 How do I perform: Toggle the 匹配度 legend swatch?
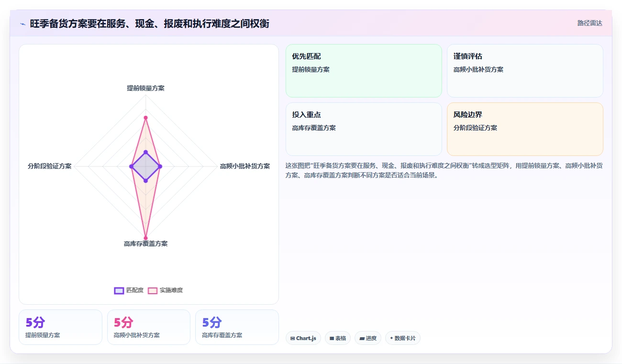tap(119, 290)
